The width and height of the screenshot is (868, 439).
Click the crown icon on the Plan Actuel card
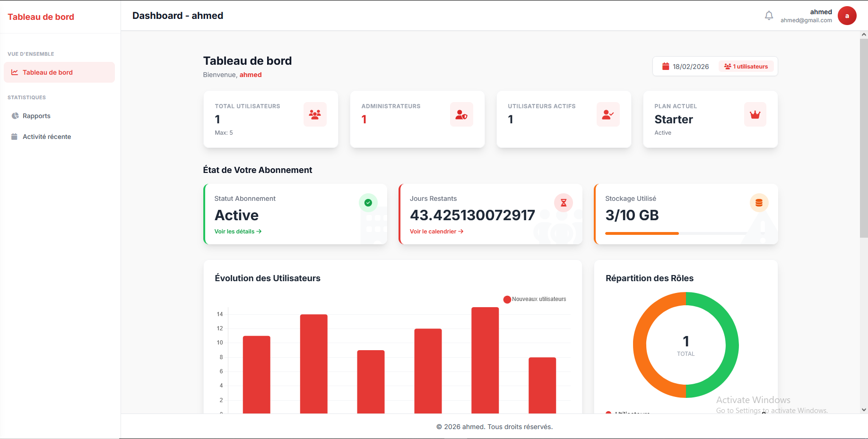[755, 114]
